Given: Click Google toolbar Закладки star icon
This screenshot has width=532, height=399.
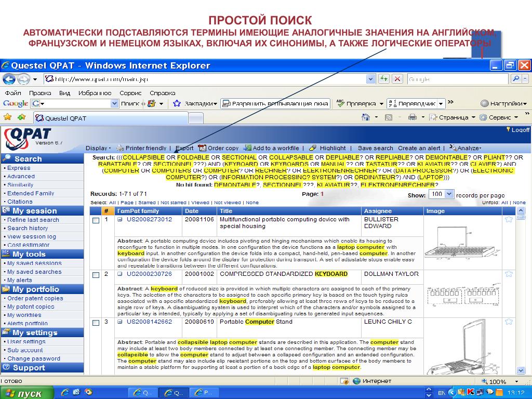Looking at the screenshot, I should 177,103.
